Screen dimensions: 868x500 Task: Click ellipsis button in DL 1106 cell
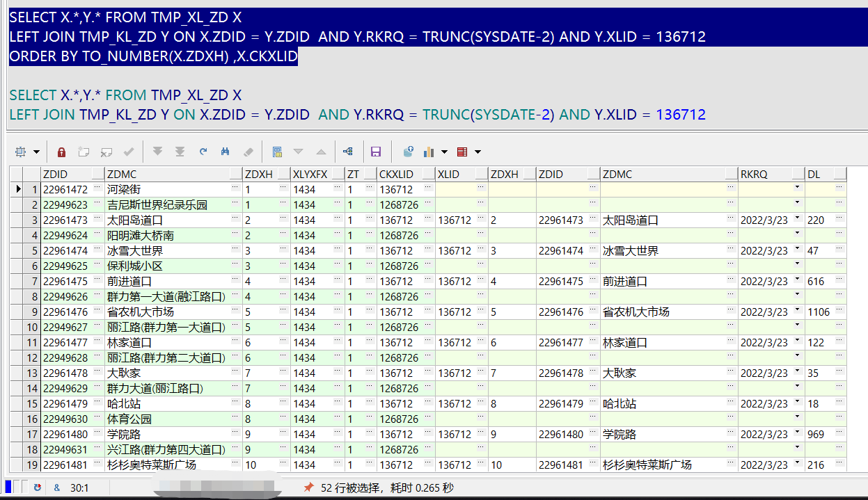(x=839, y=312)
